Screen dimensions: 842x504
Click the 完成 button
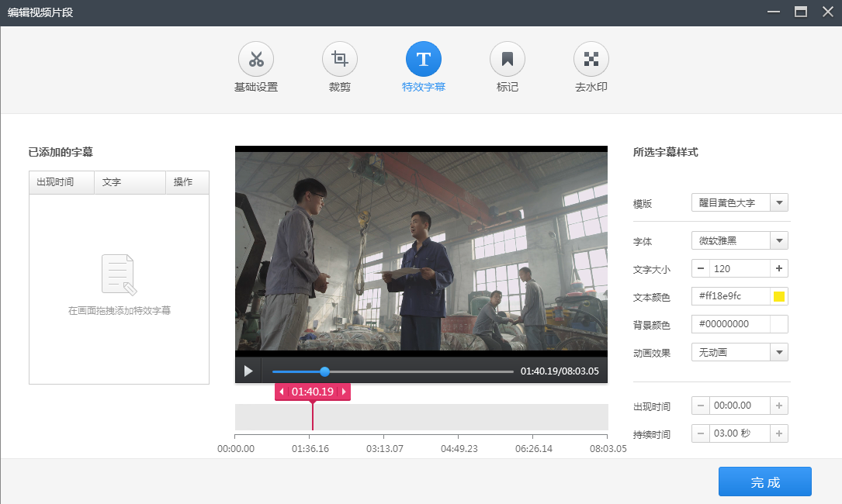coord(765,482)
